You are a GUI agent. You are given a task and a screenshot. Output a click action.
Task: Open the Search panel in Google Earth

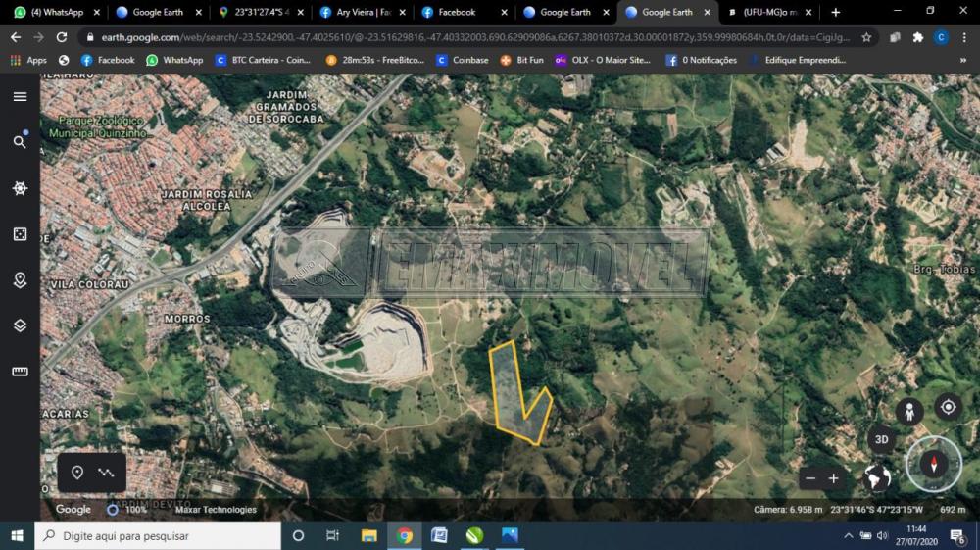coord(20,142)
